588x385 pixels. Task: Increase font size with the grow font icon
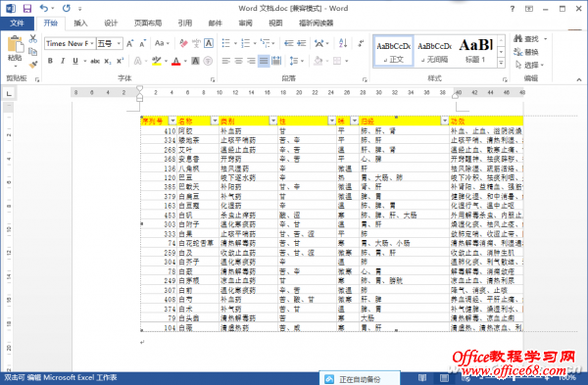[129, 44]
